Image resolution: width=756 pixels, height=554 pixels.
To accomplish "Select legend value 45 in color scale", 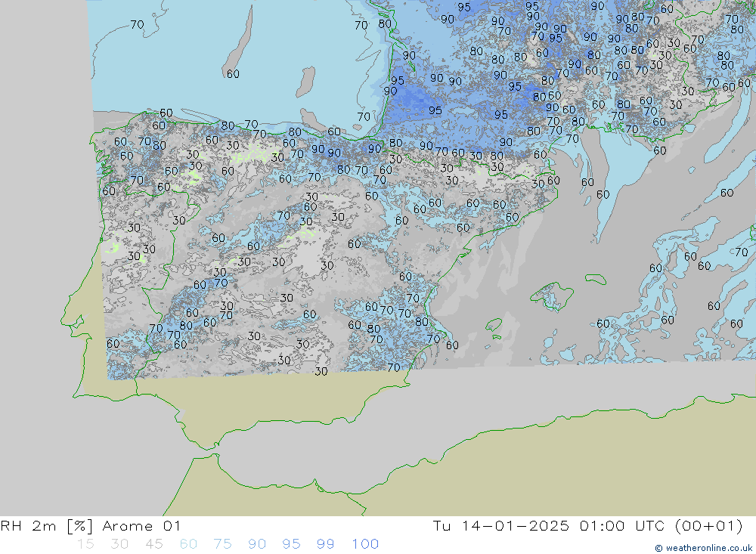I will click(154, 544).
